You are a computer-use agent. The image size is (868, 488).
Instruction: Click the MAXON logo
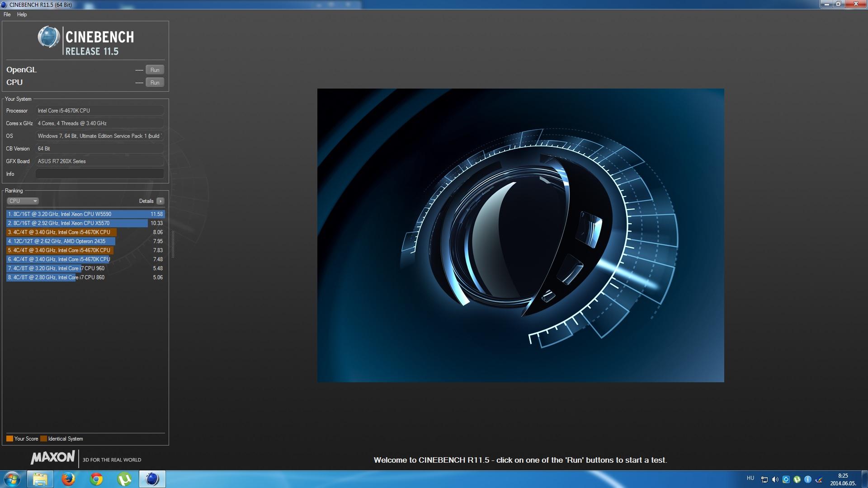pos(53,458)
